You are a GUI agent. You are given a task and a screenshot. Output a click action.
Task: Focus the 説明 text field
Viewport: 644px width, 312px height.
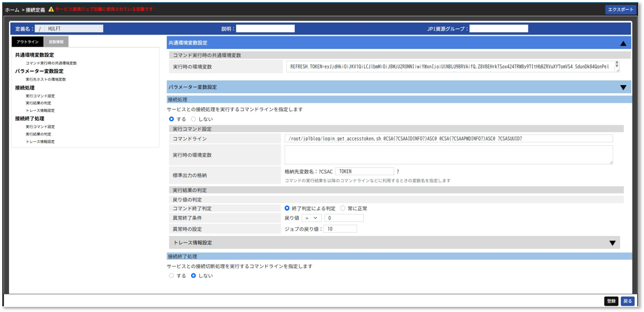coord(265,28)
